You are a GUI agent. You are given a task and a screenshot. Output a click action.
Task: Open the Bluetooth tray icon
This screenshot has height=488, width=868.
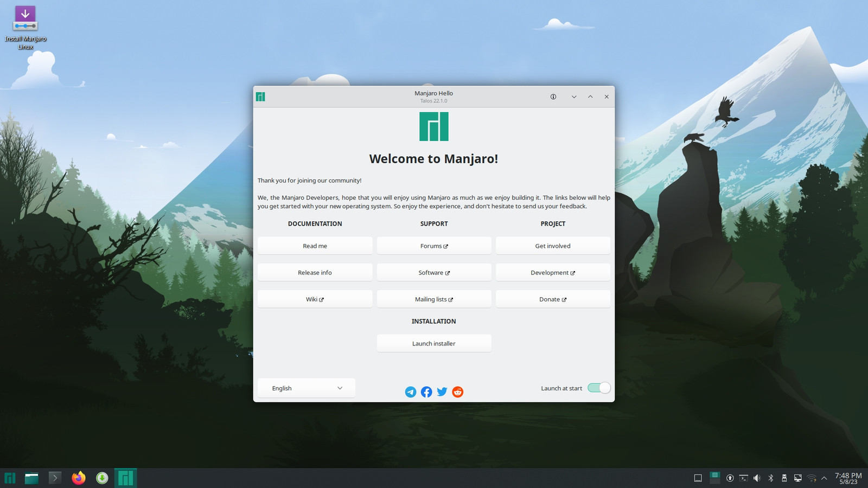[x=771, y=478]
